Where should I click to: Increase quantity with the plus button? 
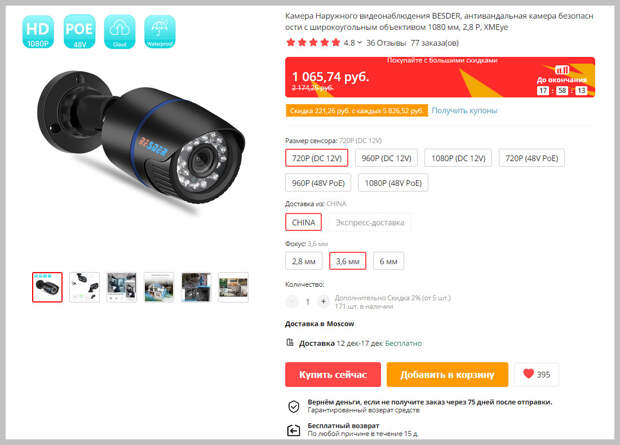[x=323, y=302]
